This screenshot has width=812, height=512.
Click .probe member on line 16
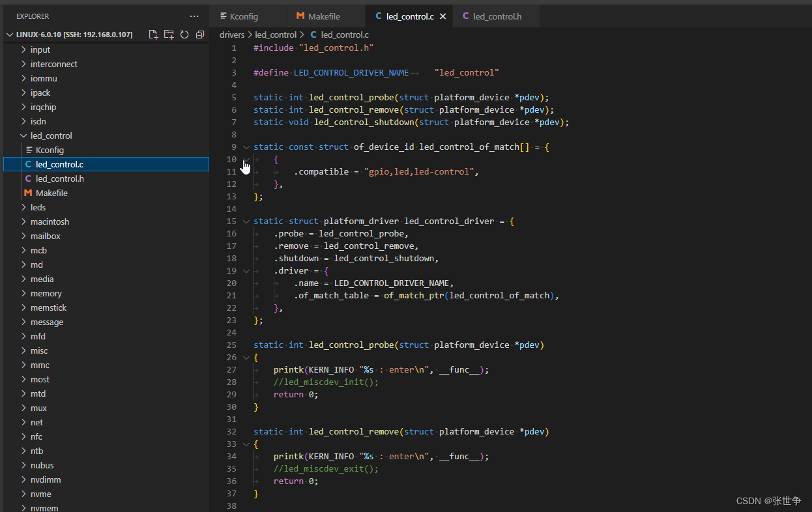click(289, 234)
